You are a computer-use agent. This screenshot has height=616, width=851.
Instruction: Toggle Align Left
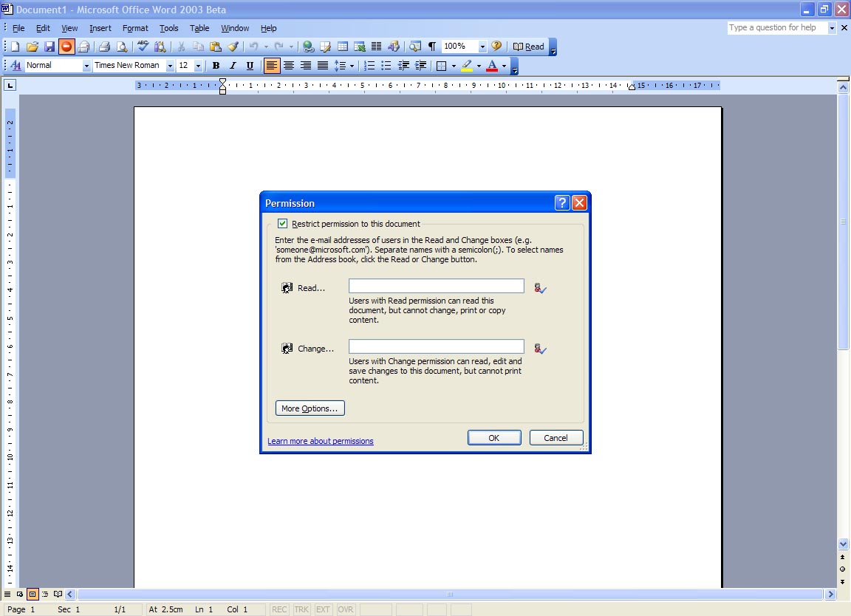(271, 66)
